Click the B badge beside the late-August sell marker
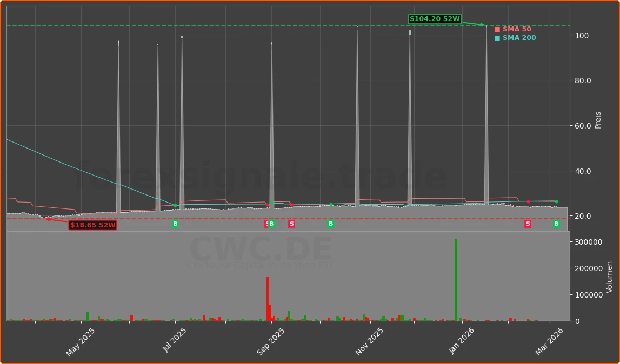620x364 pixels. 272,224
